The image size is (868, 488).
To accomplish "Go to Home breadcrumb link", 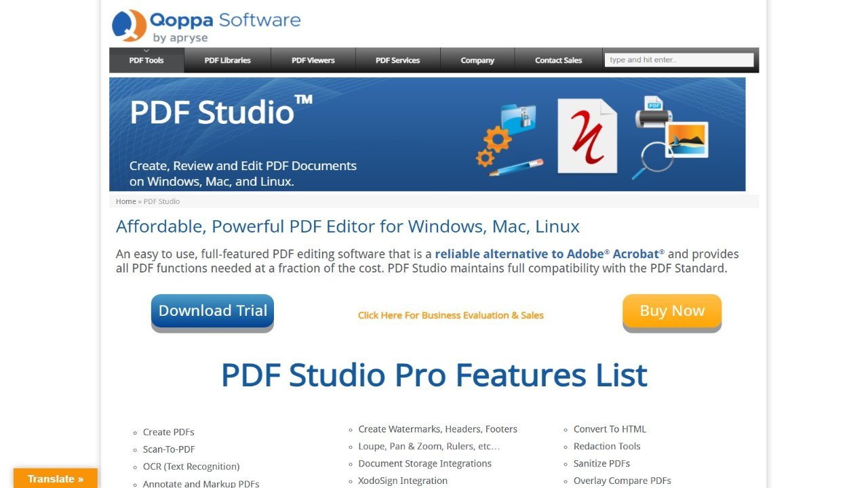I will 125,201.
